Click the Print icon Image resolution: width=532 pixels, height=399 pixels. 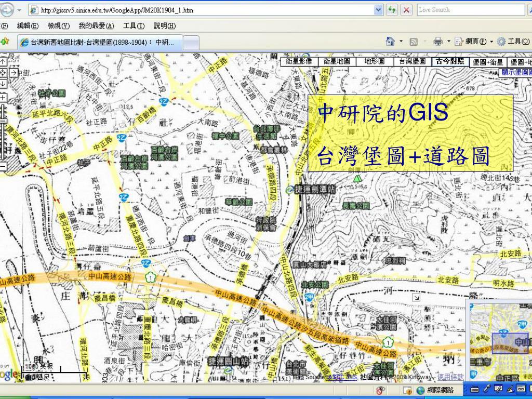[x=438, y=42]
